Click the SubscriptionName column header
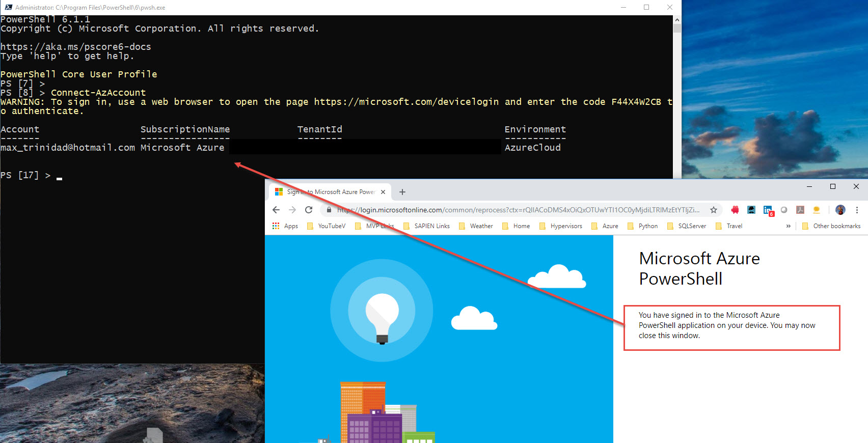The image size is (868, 443). [x=185, y=129]
